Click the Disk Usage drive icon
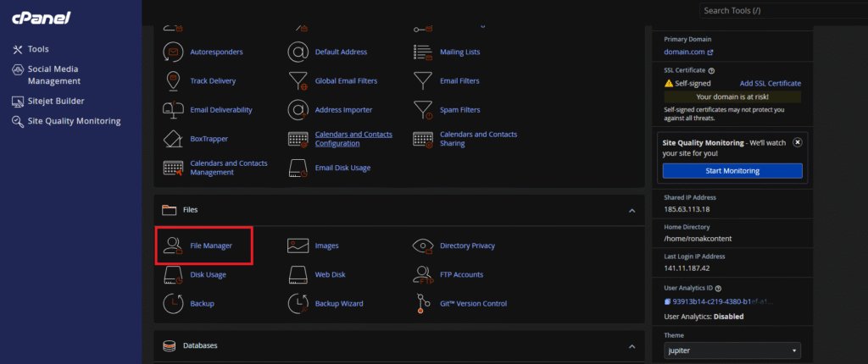Screen dimensions: 868x364 173,275
